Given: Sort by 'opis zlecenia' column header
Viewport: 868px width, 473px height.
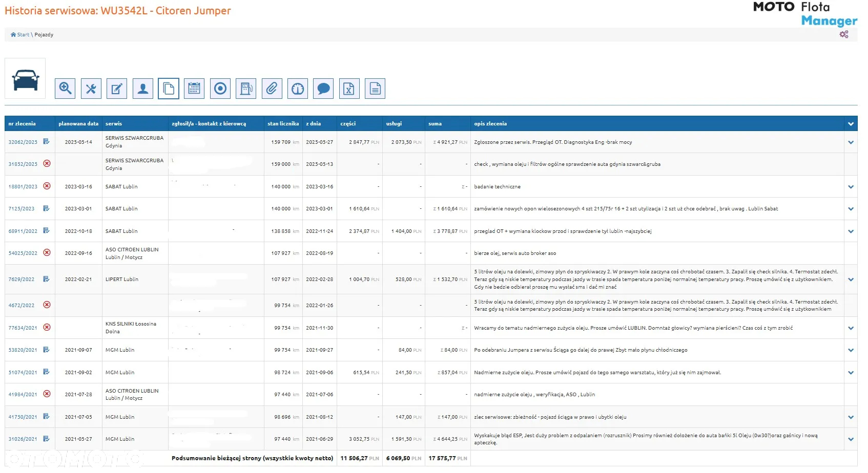Looking at the screenshot, I should [x=490, y=124].
